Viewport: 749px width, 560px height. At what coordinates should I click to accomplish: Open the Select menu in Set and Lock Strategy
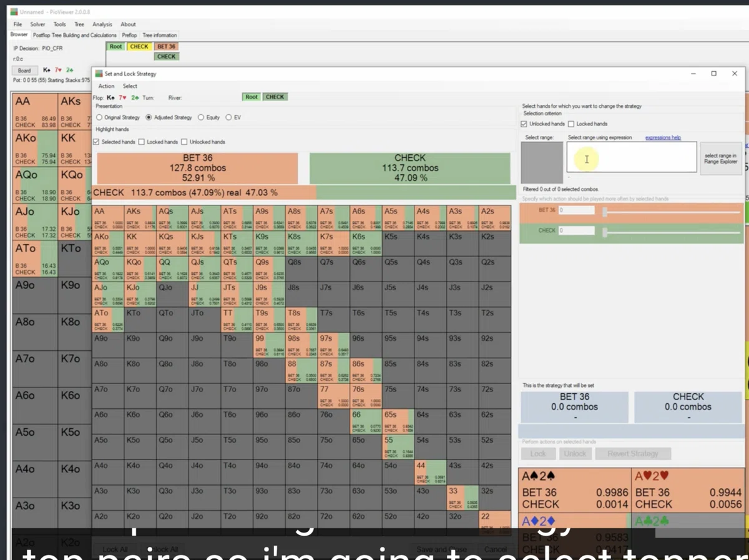pyautogui.click(x=130, y=86)
